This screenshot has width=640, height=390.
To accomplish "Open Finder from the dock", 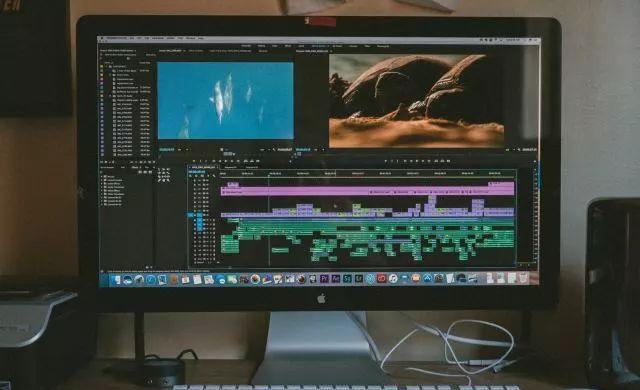I will (x=116, y=279).
